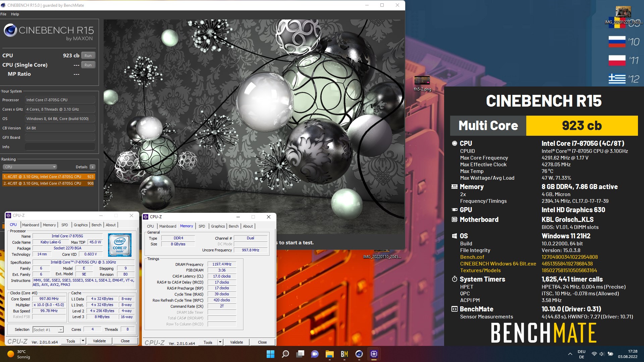Click the Info input field in Your System

click(x=60, y=147)
